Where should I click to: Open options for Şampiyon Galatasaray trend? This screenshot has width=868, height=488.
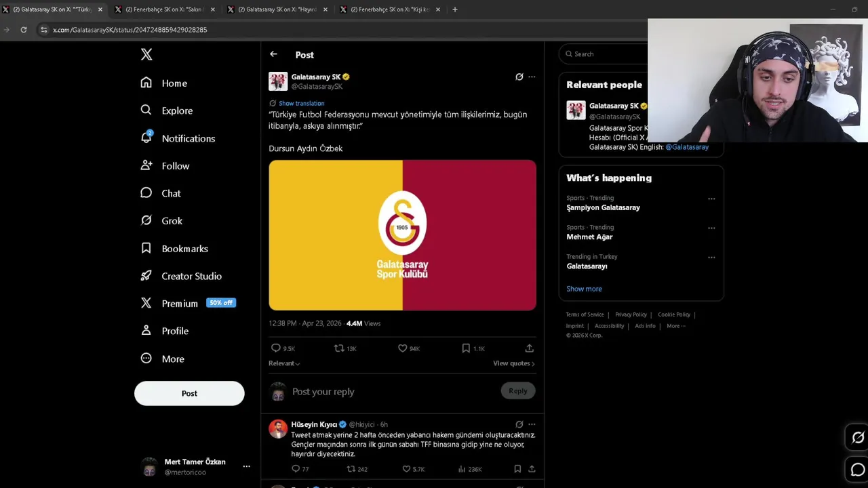[x=711, y=199]
